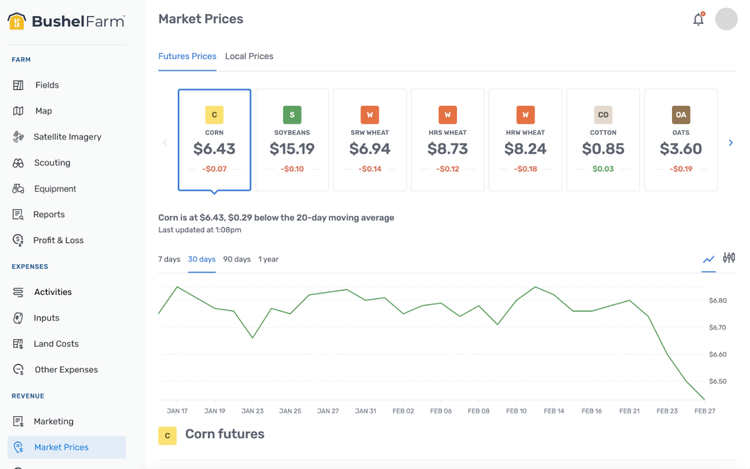Select the HRW Wheat $8.24 card
Viewport: 750px width, 469px height.
[x=525, y=140]
